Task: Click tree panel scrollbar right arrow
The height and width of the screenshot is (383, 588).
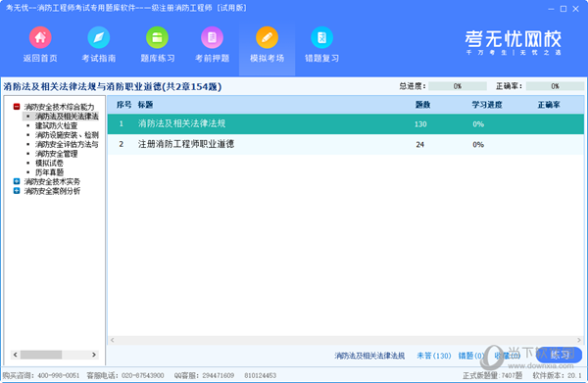Action: click(94, 355)
